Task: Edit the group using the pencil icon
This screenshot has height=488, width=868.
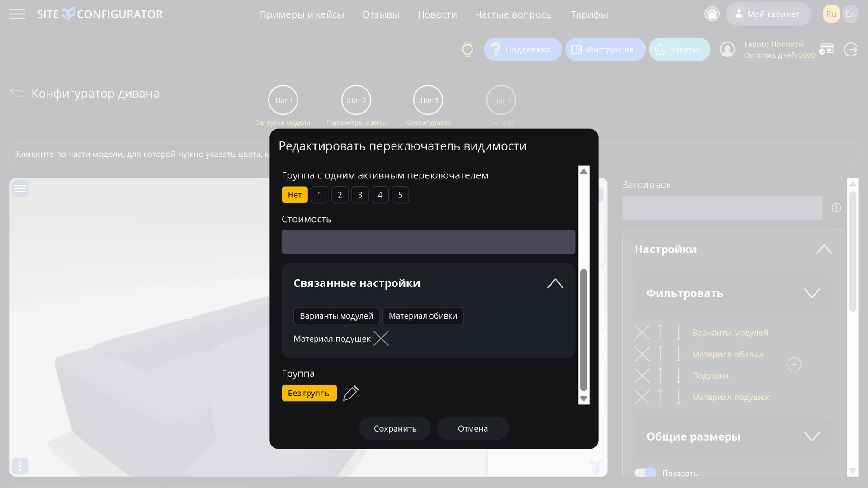Action: pyautogui.click(x=351, y=393)
